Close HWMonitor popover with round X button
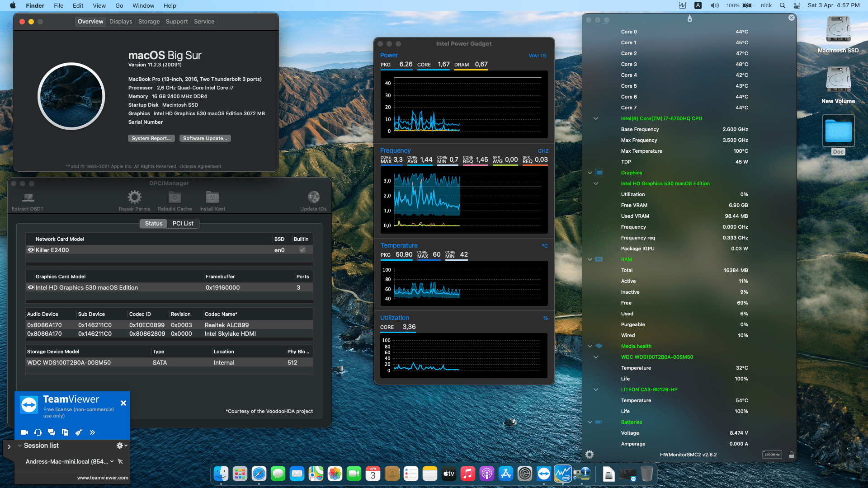Screen dimensions: 868x488 click(x=791, y=18)
